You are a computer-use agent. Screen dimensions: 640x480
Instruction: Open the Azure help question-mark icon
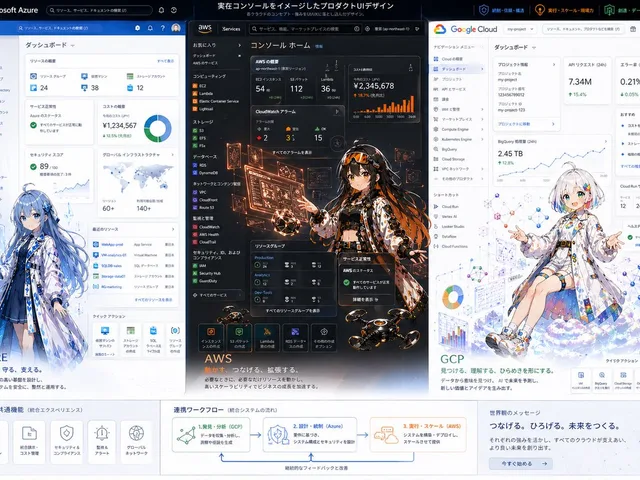pyautogui.click(x=162, y=28)
